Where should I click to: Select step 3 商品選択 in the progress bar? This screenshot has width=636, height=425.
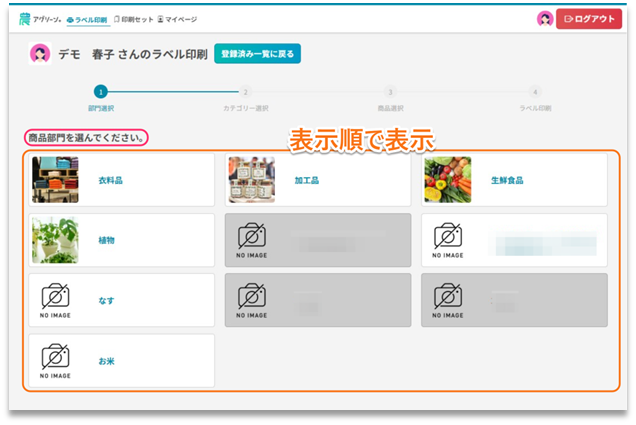tap(390, 92)
